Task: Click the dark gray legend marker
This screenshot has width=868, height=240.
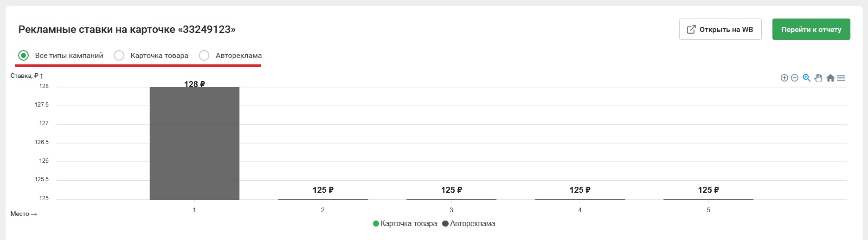Action: (445, 224)
